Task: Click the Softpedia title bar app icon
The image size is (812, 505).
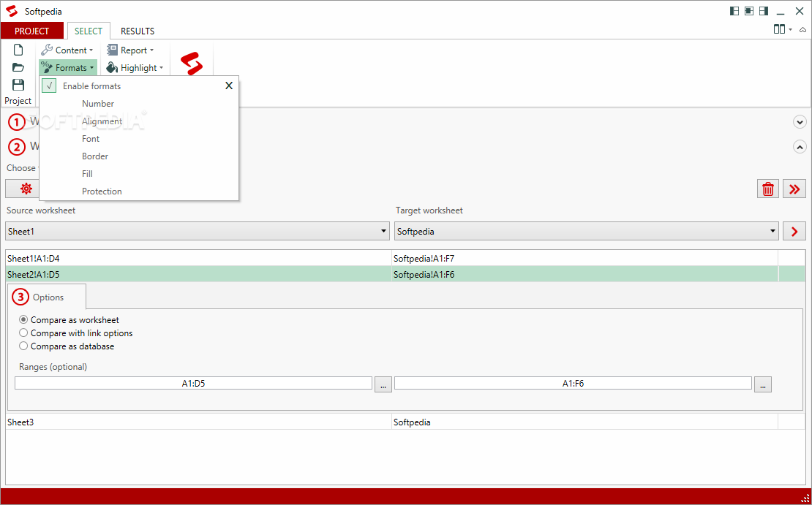Action: 12,11
